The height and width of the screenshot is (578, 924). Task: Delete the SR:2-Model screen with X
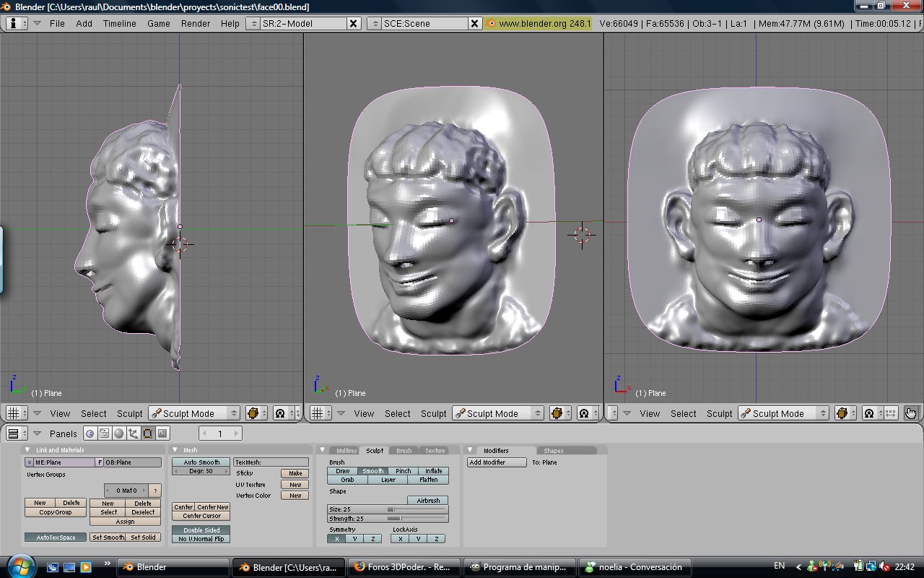[353, 23]
